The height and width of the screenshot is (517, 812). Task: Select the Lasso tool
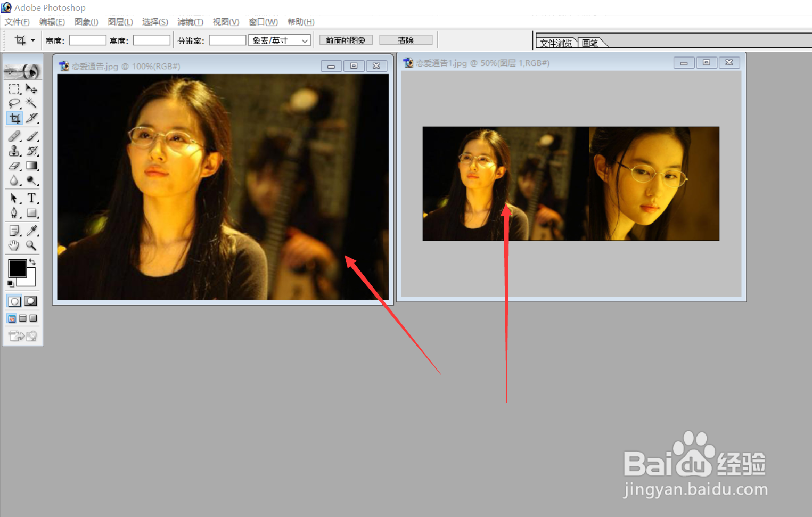pos(14,103)
